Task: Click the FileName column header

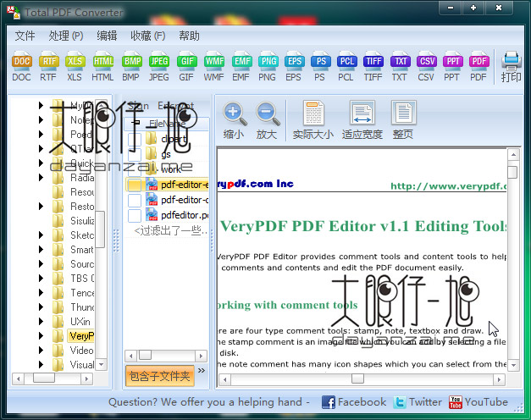Action: (x=168, y=124)
